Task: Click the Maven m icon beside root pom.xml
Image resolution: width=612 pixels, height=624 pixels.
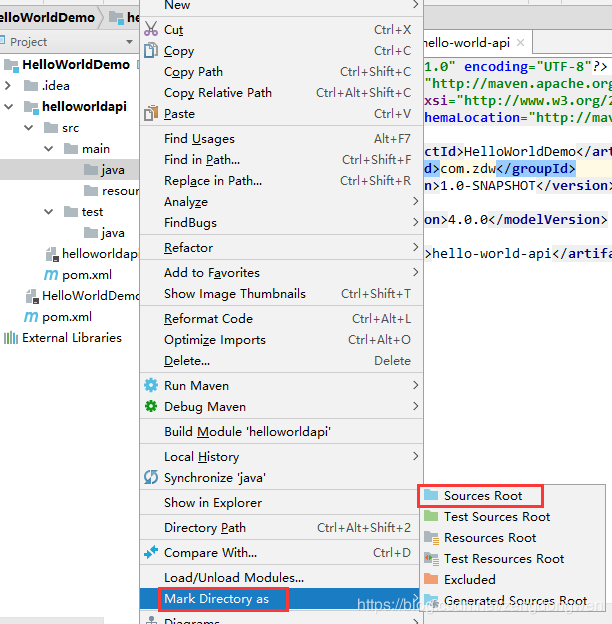Action: (x=31, y=317)
